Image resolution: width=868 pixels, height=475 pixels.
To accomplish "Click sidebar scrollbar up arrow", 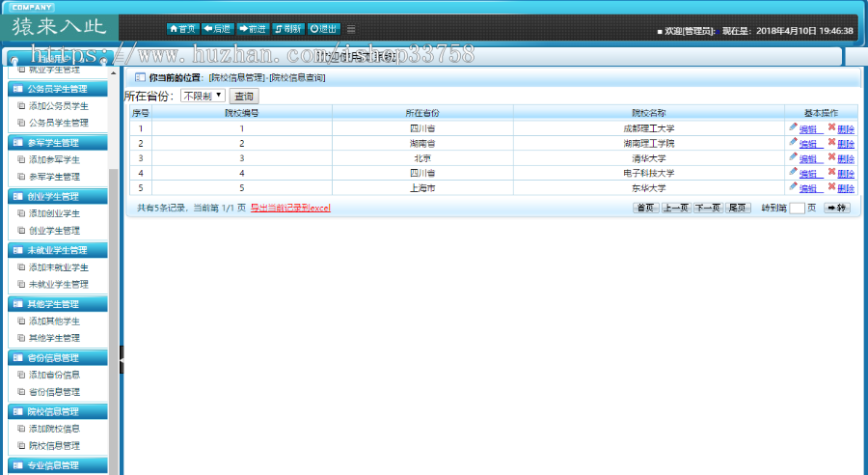I will (114, 73).
